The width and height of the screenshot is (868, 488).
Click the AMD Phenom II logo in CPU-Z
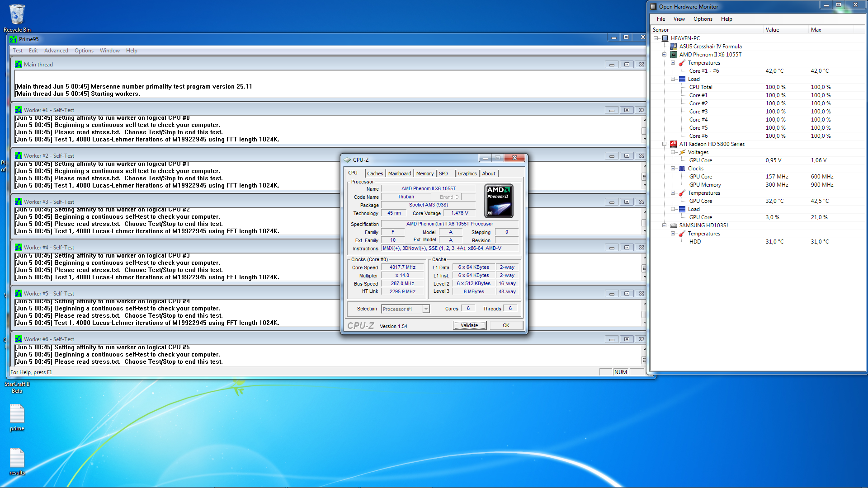pos(499,201)
